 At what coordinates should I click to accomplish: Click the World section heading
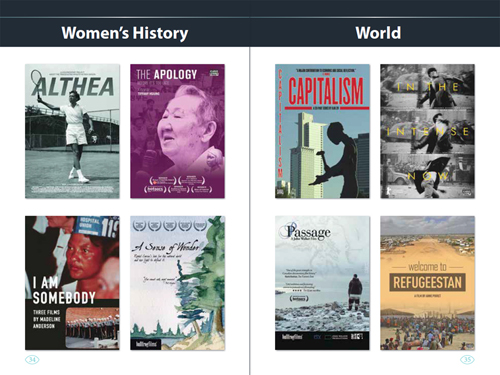[378, 33]
